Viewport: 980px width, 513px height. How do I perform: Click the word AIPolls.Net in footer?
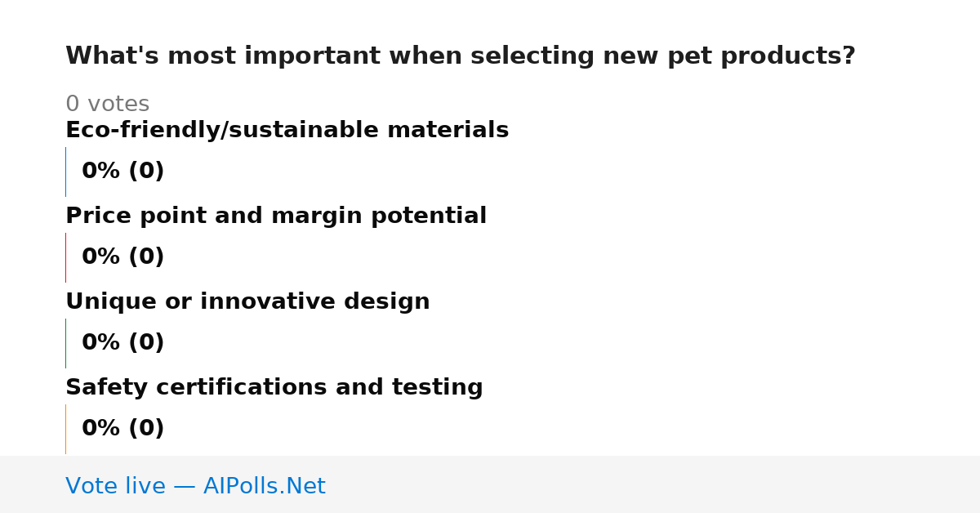[265, 486]
